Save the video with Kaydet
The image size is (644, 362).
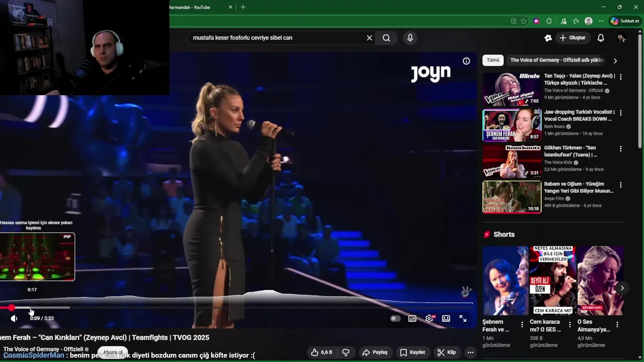tap(412, 352)
